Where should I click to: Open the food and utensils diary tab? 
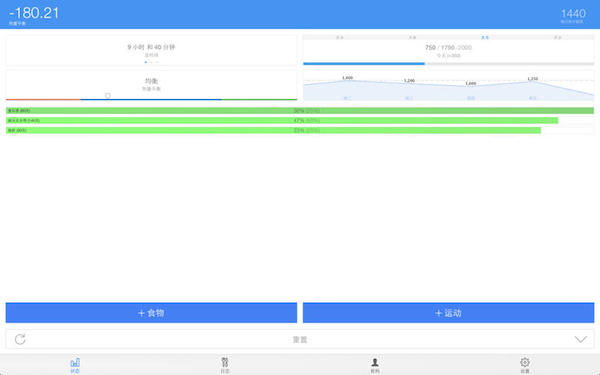point(225,362)
